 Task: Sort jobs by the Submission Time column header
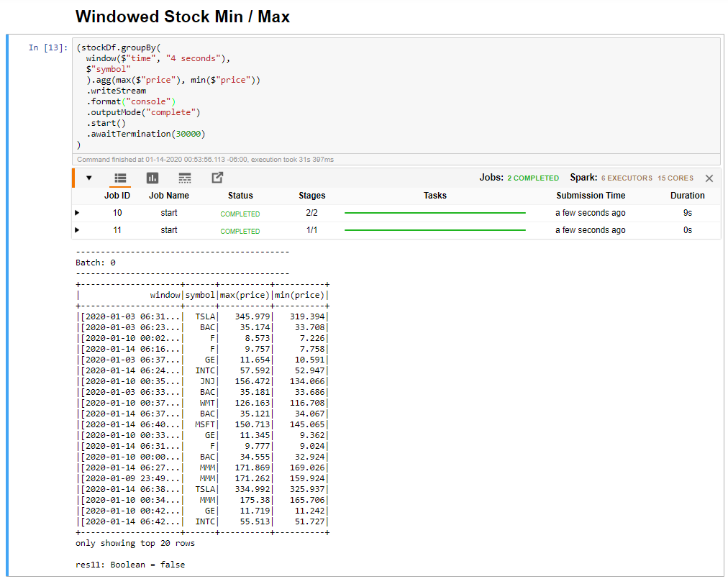[x=591, y=195]
